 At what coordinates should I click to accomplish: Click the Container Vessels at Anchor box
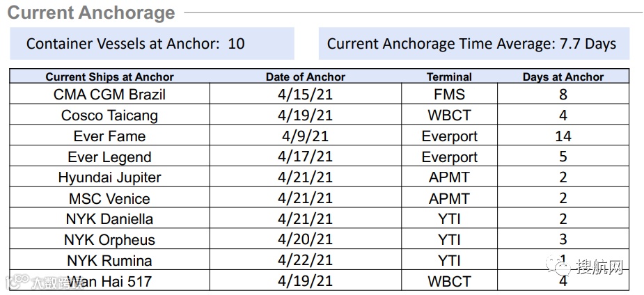point(152,44)
